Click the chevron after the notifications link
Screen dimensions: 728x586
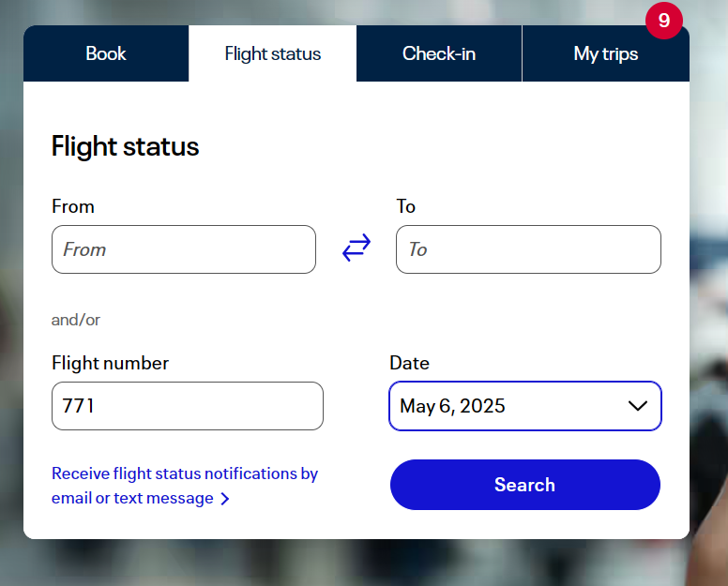click(x=225, y=499)
